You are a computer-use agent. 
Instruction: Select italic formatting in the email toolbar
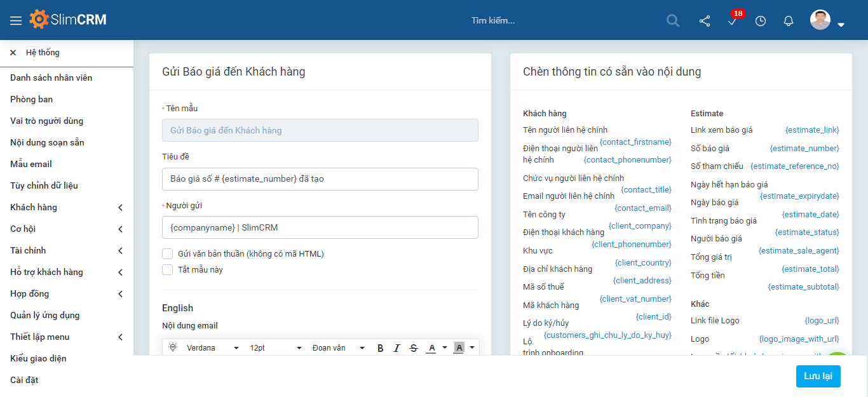tap(397, 347)
